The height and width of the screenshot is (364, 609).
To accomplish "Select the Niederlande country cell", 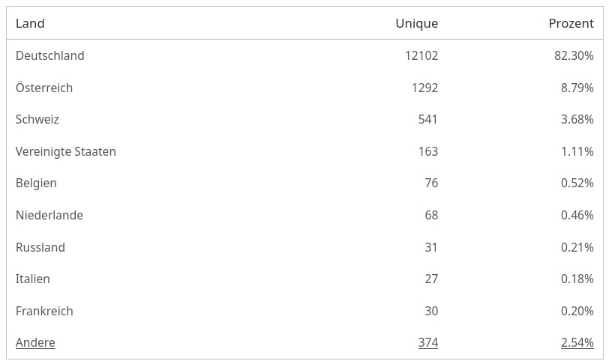I will [x=49, y=216].
